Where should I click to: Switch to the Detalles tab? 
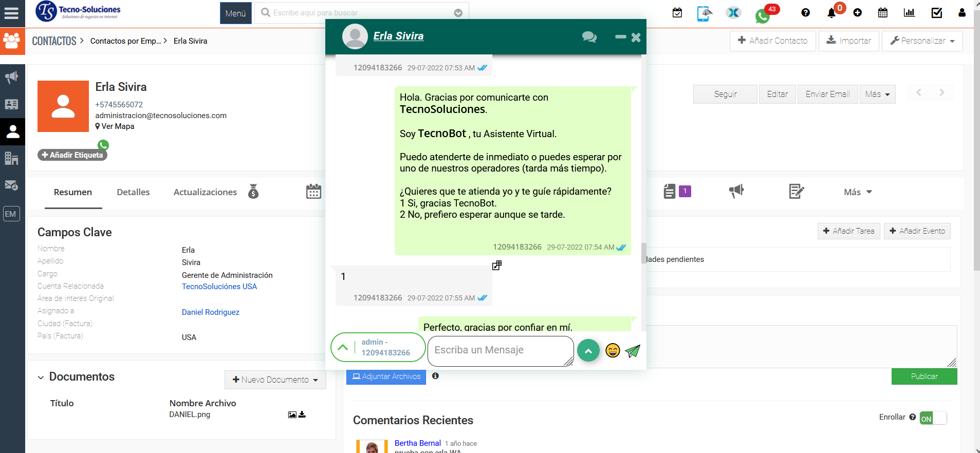click(133, 192)
